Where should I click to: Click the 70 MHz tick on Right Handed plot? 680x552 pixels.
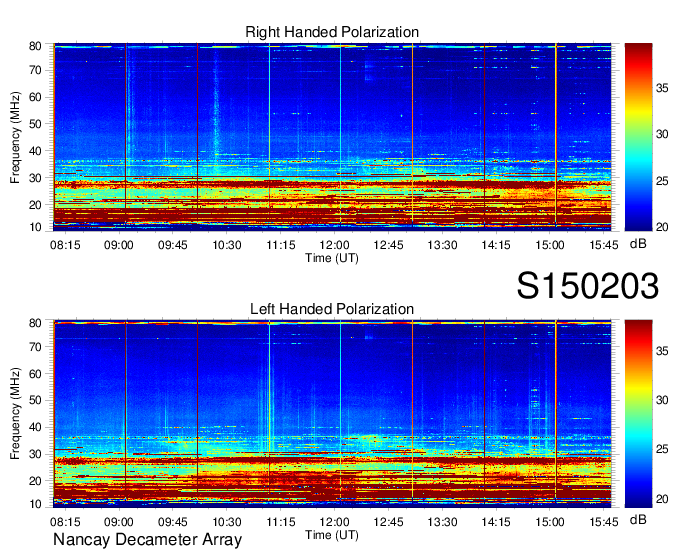pos(35,70)
